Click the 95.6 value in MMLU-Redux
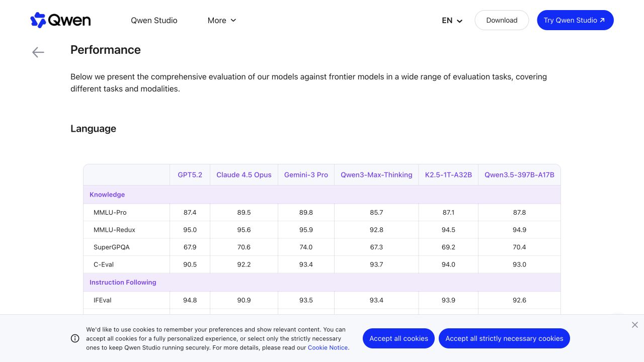Viewport: 644px width, 362px height. [244, 230]
